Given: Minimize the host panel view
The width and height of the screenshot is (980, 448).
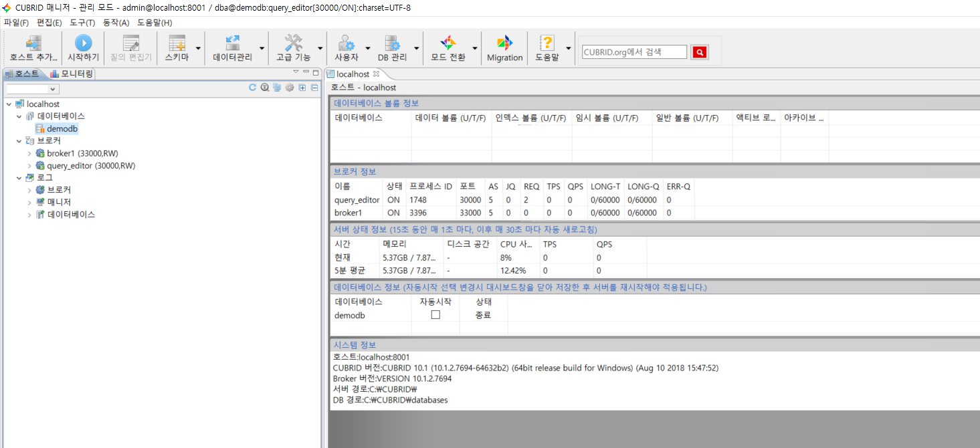Looking at the screenshot, I should click(x=306, y=72).
